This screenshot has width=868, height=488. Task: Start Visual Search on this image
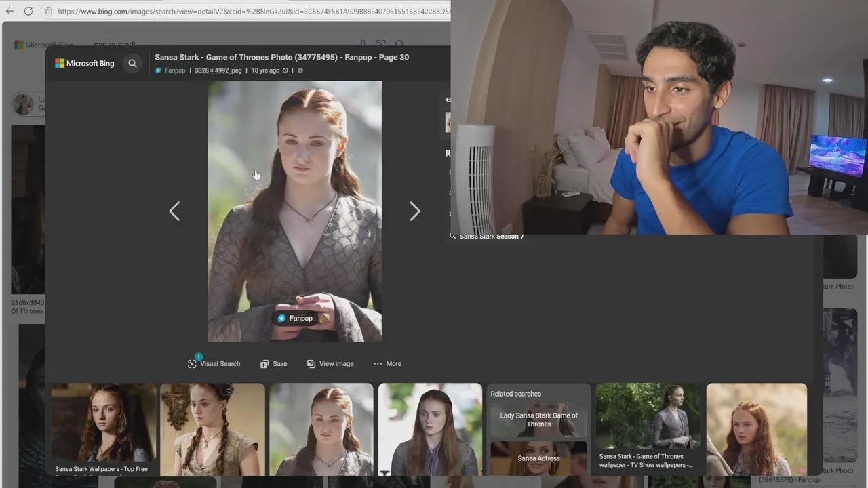[x=214, y=363]
